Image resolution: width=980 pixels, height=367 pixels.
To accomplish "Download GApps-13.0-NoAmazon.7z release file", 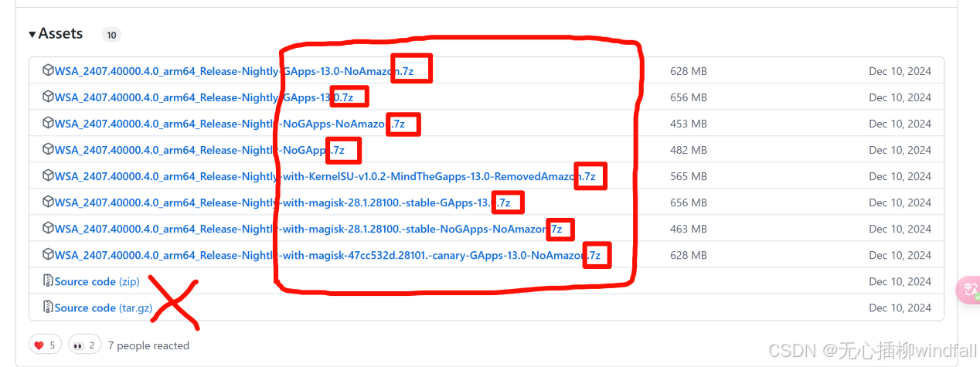I will click(x=234, y=71).
